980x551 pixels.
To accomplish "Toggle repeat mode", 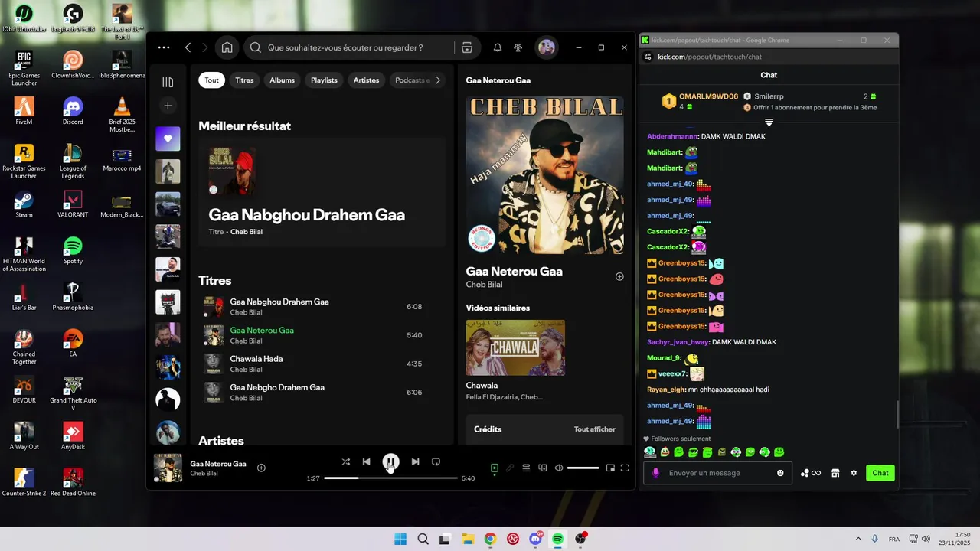I will pyautogui.click(x=436, y=461).
